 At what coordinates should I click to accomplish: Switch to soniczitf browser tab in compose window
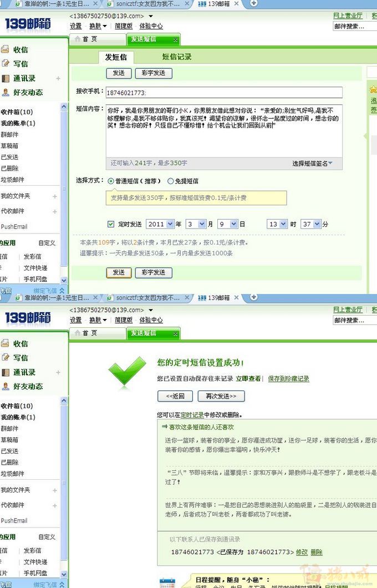click(147, 4)
